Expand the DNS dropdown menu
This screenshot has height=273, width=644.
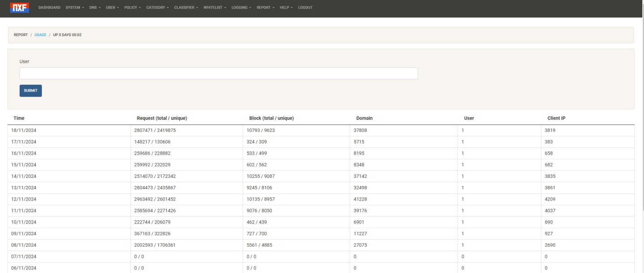pos(94,8)
